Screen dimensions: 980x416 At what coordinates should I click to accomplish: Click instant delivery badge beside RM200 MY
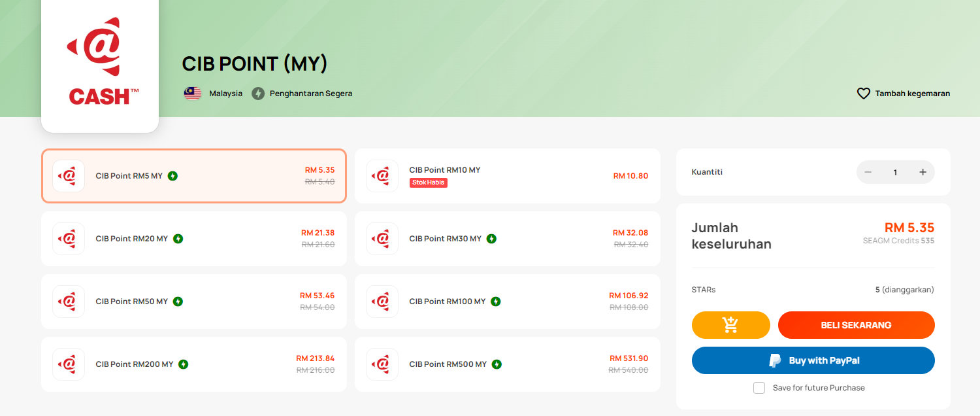183,364
